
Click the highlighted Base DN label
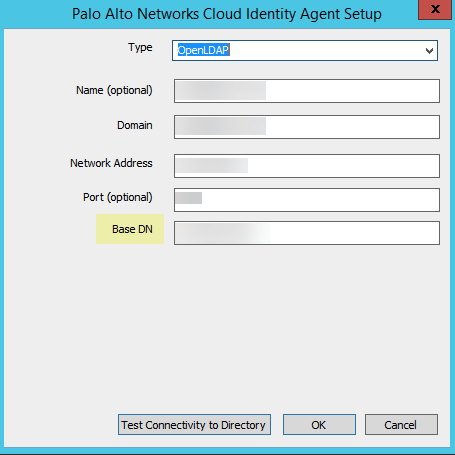132,229
